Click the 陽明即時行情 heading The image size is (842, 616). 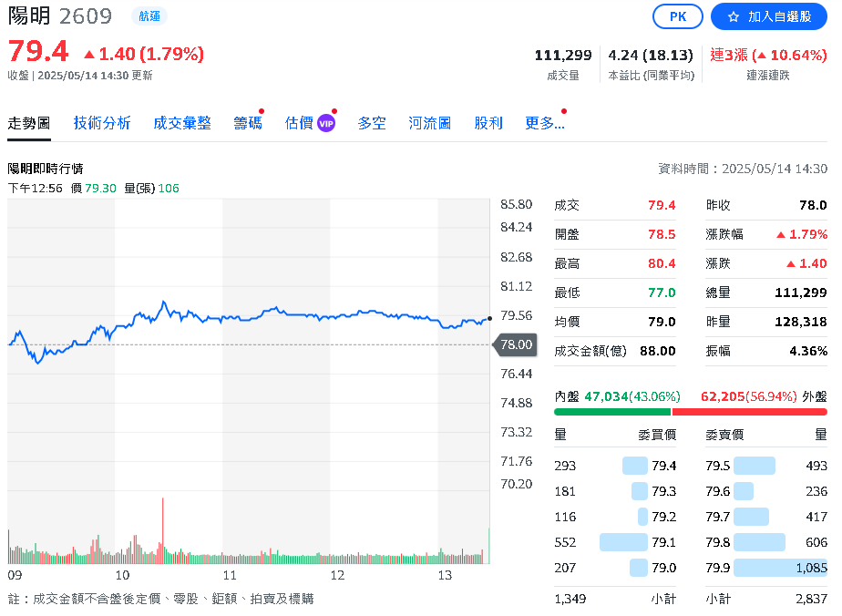pyautogui.click(x=46, y=169)
